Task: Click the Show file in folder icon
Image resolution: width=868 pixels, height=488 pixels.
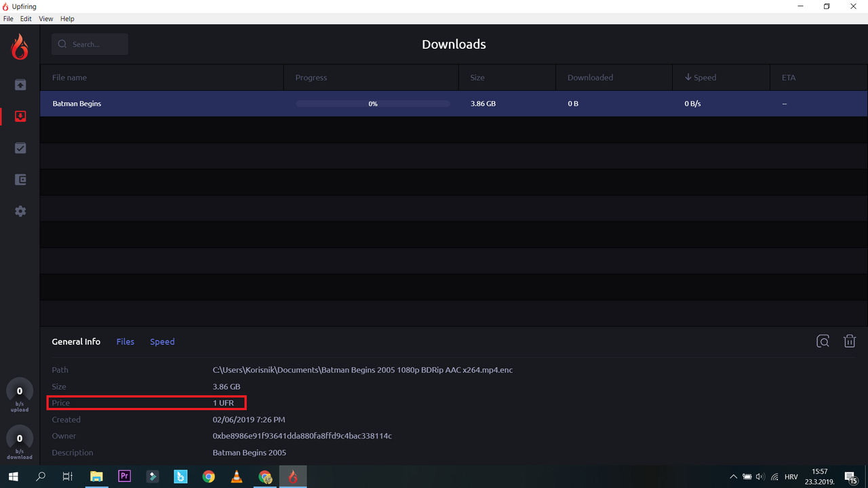Action: pyautogui.click(x=823, y=341)
